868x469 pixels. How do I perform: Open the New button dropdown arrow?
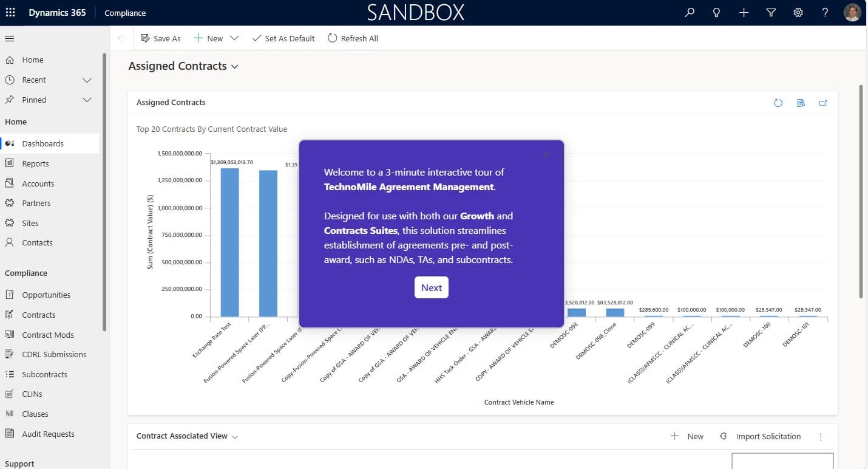tap(234, 38)
